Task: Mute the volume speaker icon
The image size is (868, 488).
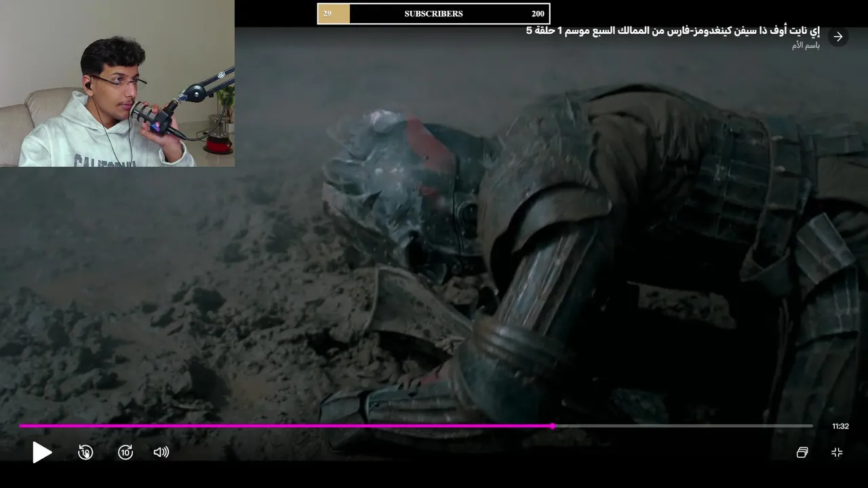Action: [161, 452]
